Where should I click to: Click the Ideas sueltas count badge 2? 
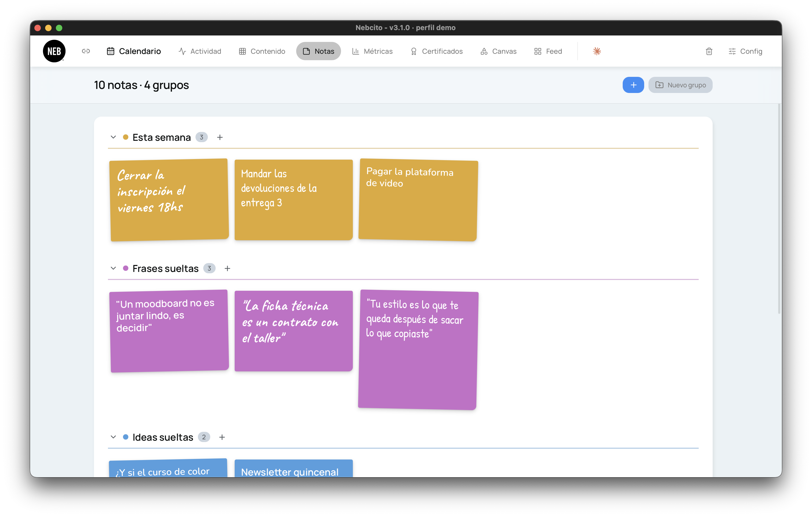point(204,437)
